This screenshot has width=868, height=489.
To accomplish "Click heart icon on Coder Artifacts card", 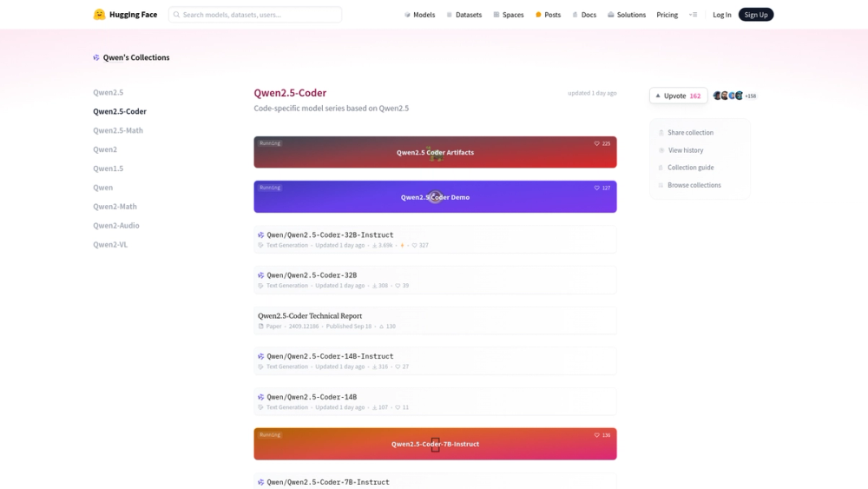I will point(597,143).
